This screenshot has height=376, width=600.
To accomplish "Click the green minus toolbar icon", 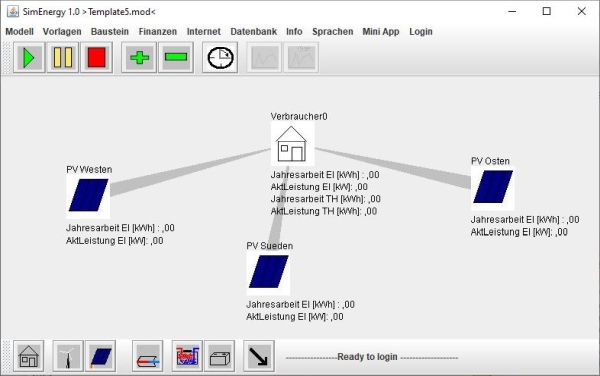I will click(x=176, y=58).
